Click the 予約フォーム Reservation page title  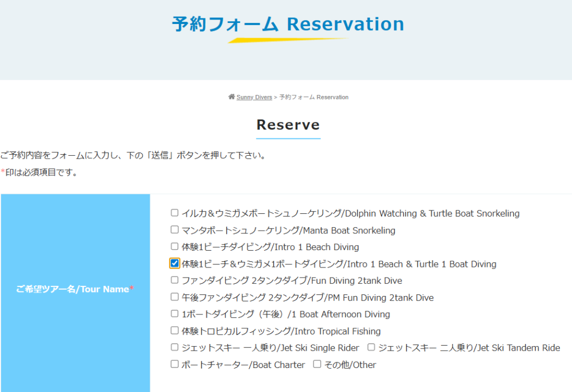288,25
